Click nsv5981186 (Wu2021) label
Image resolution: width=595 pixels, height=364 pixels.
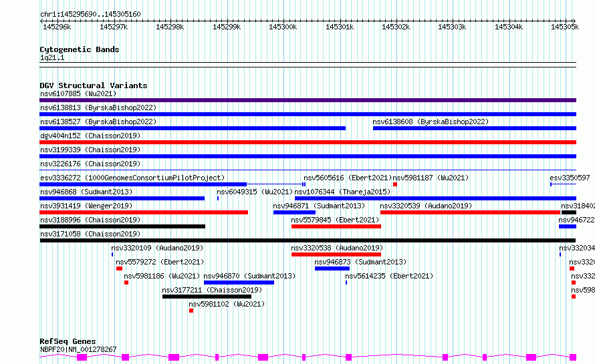(162, 276)
